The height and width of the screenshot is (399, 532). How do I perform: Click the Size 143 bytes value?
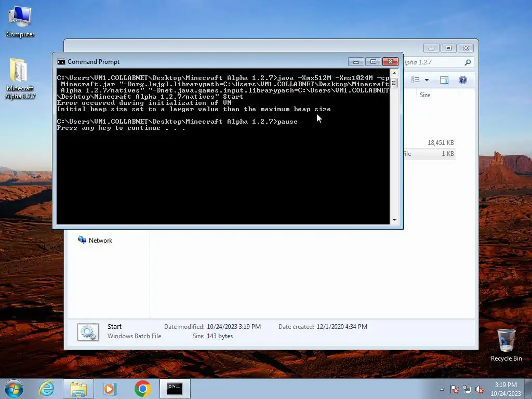pyautogui.click(x=220, y=336)
